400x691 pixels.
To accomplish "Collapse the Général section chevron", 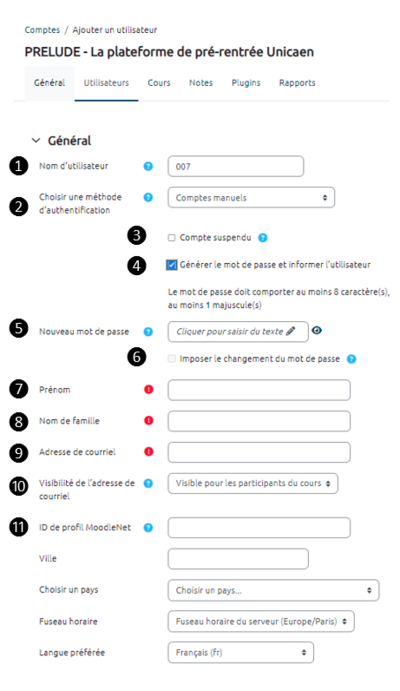I will click(36, 141).
